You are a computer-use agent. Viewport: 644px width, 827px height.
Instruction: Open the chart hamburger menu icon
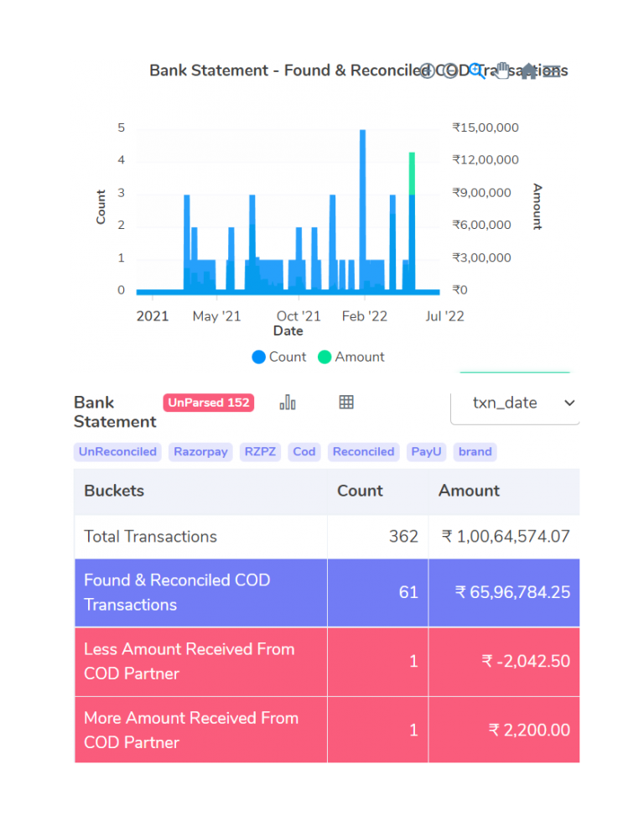[551, 71]
